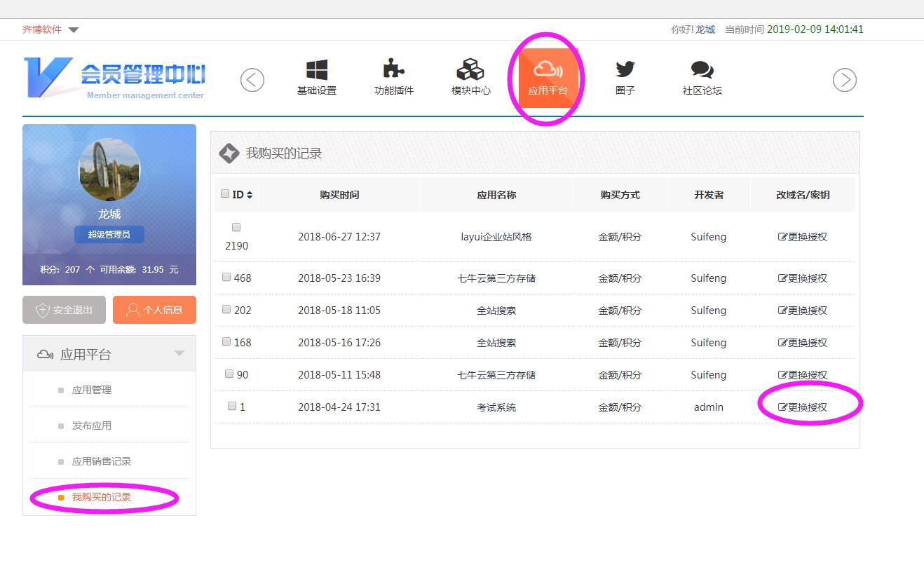This screenshot has height=579, width=924.
Task: Open 应用管理 in the sidebar
Action: pos(92,390)
